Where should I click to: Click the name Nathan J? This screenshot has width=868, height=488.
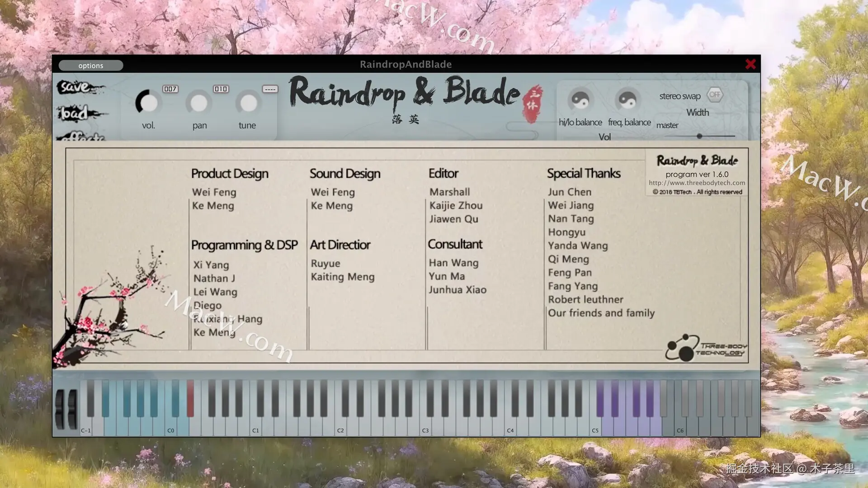coord(214,278)
